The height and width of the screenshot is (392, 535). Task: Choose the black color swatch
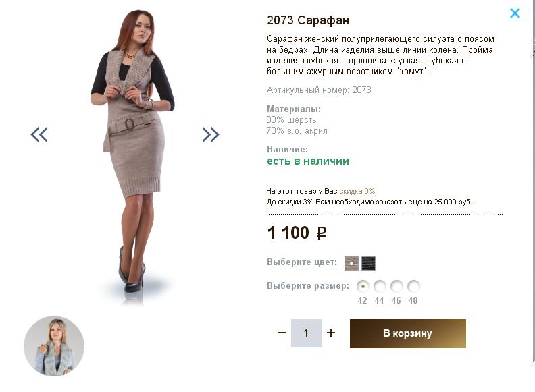(368, 263)
